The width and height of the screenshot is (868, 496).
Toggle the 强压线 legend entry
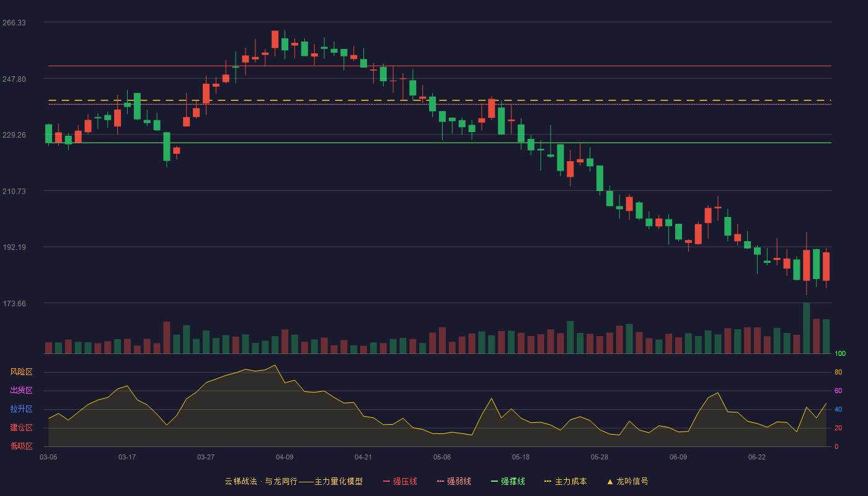click(400, 481)
